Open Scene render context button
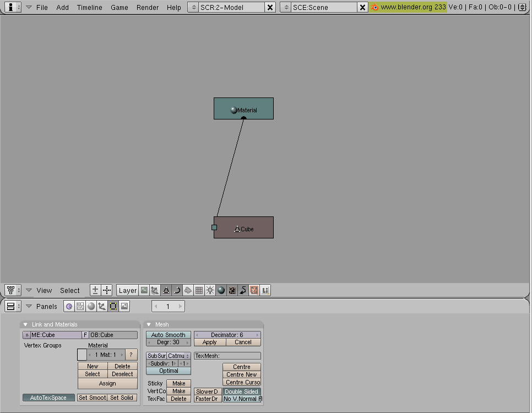532x413 pixels. click(x=124, y=306)
